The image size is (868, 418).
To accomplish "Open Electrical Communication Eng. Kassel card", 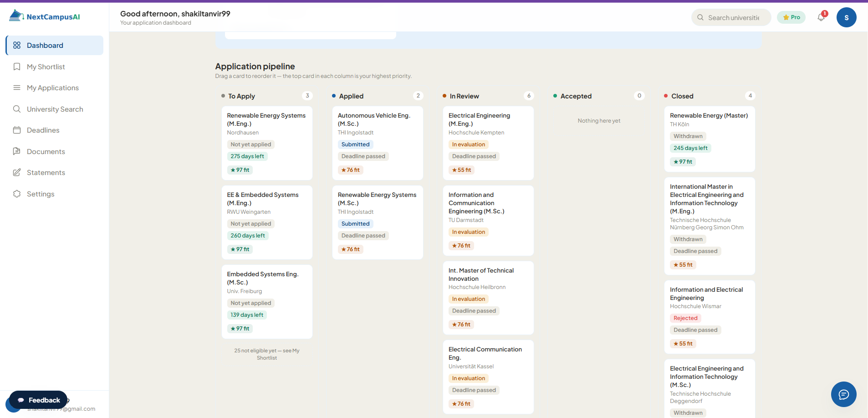I will (x=488, y=377).
